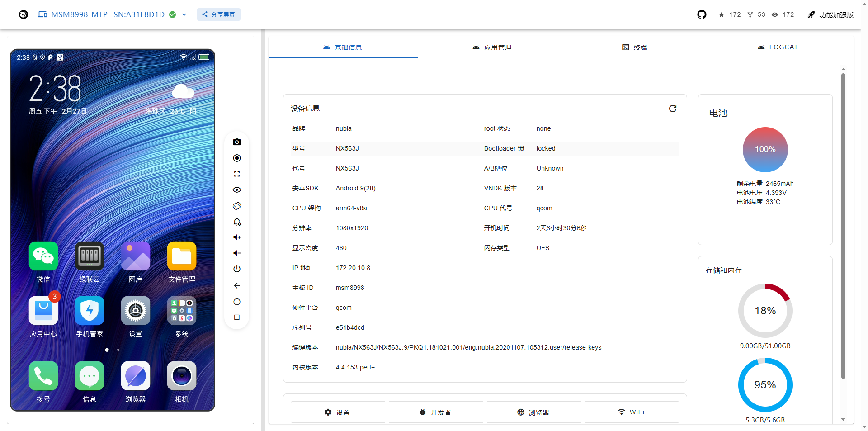Expand the device selector dropdown arrow
Viewport: 868px width, 431px height.
click(x=184, y=14)
